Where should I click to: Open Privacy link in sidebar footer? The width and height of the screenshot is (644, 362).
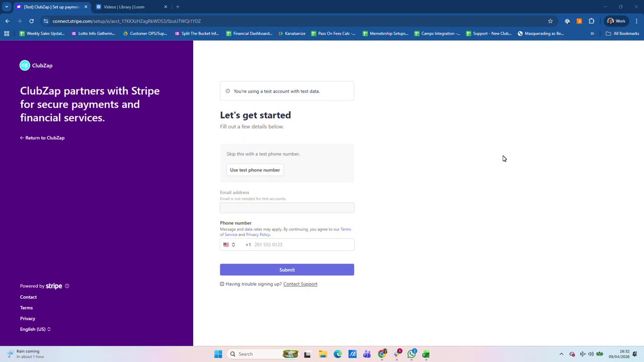28,319
